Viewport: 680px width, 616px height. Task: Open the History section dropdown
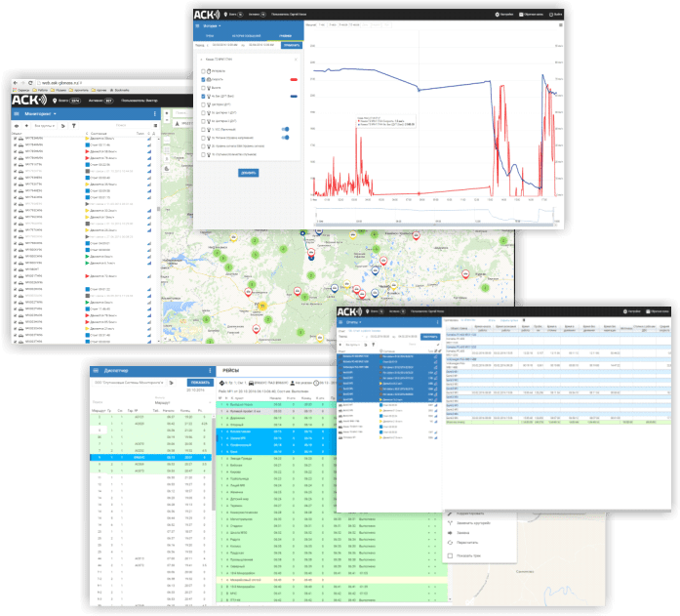[x=212, y=26]
